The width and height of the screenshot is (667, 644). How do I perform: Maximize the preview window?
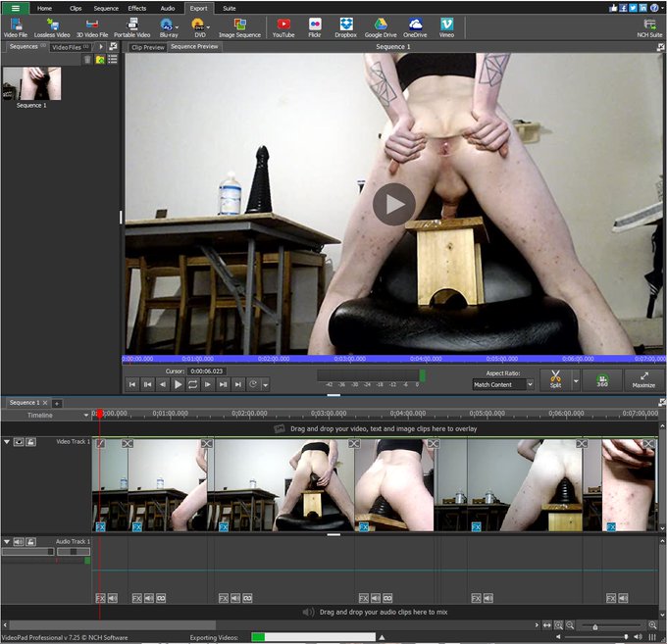(x=643, y=378)
